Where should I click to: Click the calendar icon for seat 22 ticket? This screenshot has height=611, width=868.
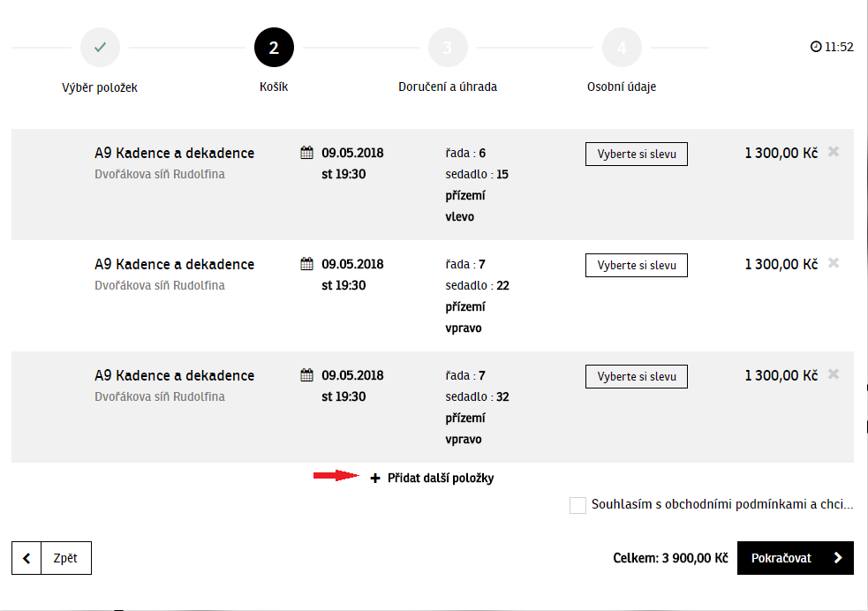pos(306,264)
